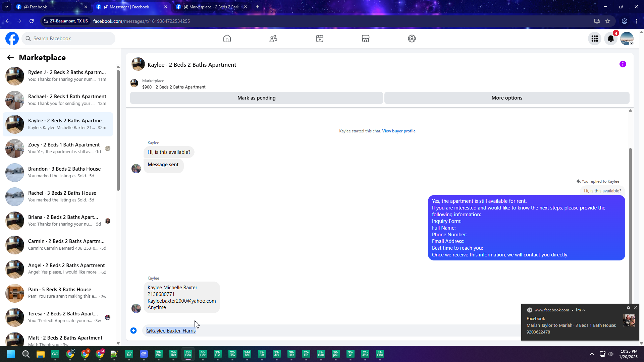Open Zoey conversation
The width and height of the screenshot is (644, 362).
[x=58, y=148]
